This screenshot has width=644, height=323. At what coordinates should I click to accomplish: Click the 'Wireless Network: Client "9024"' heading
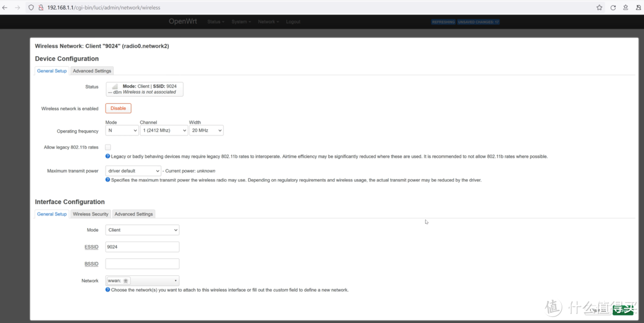coord(102,46)
